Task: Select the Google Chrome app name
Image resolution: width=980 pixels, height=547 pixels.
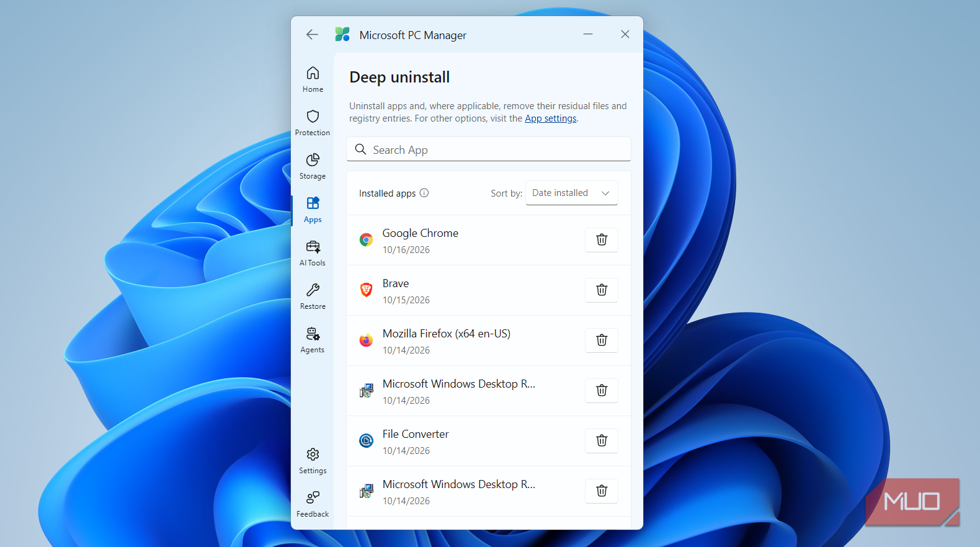Action: (421, 233)
